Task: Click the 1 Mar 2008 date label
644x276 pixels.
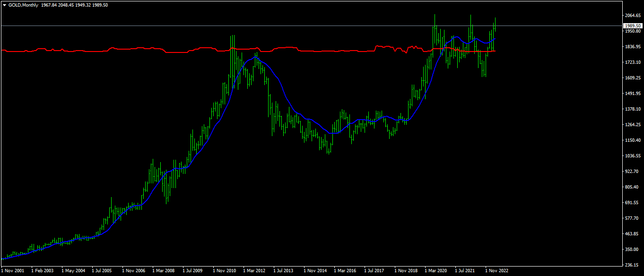Action: [165, 271]
